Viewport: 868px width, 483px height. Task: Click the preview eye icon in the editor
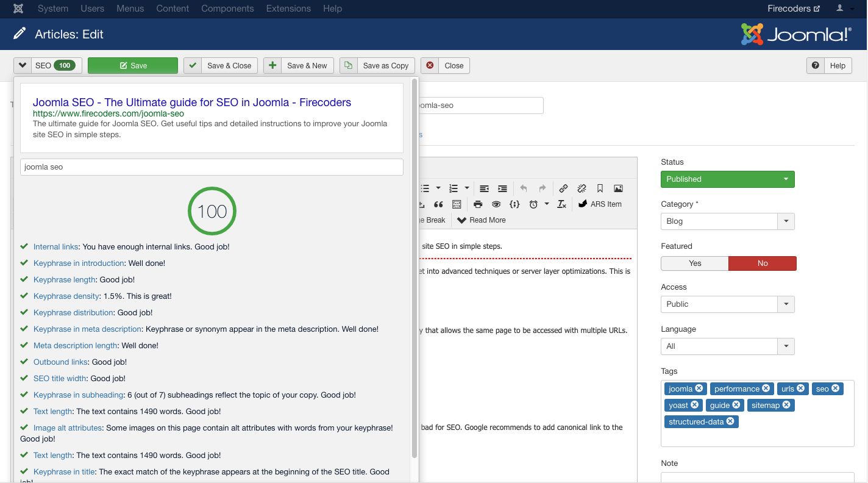(496, 204)
